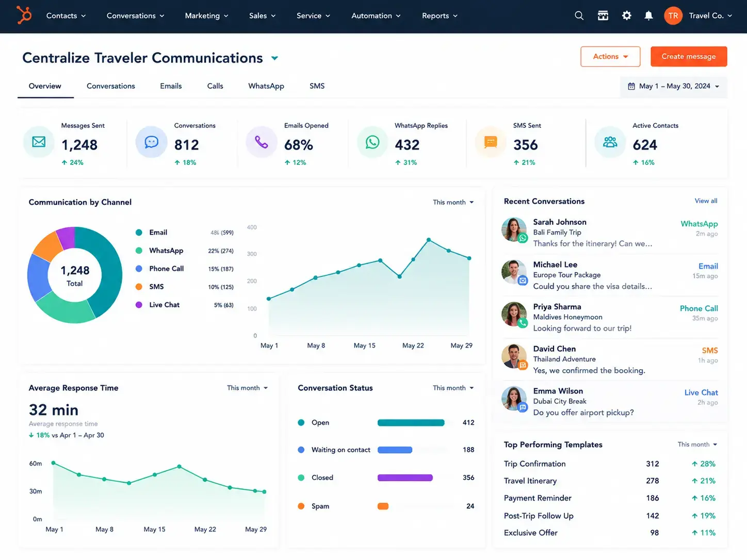Click the Trip Confirmation template row
The width and height of the screenshot is (747, 560).
point(610,464)
